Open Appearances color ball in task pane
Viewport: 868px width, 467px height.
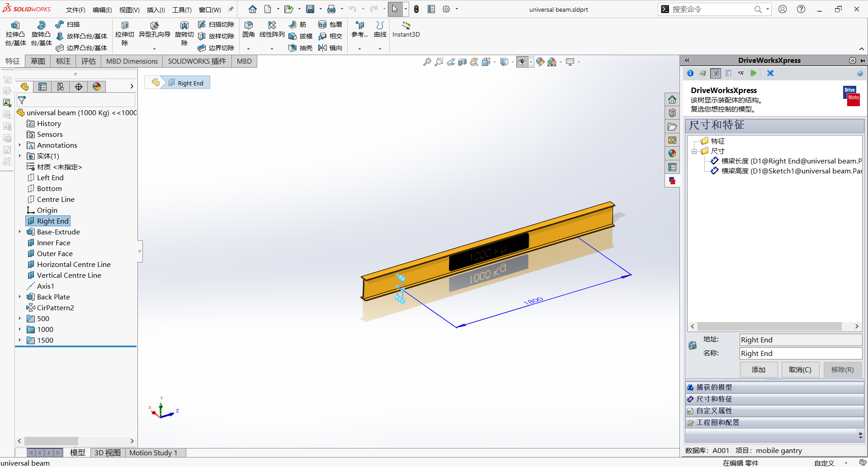(672, 154)
